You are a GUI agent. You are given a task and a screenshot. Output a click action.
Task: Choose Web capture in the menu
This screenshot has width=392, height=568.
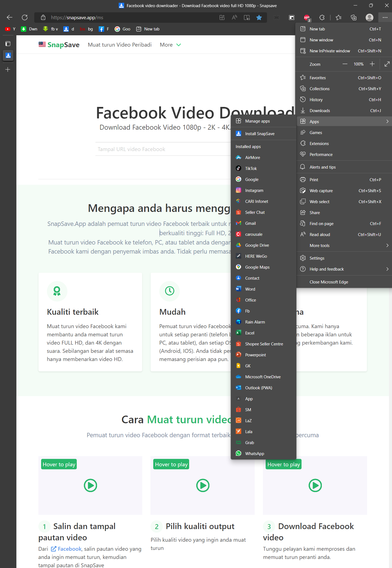click(344, 191)
